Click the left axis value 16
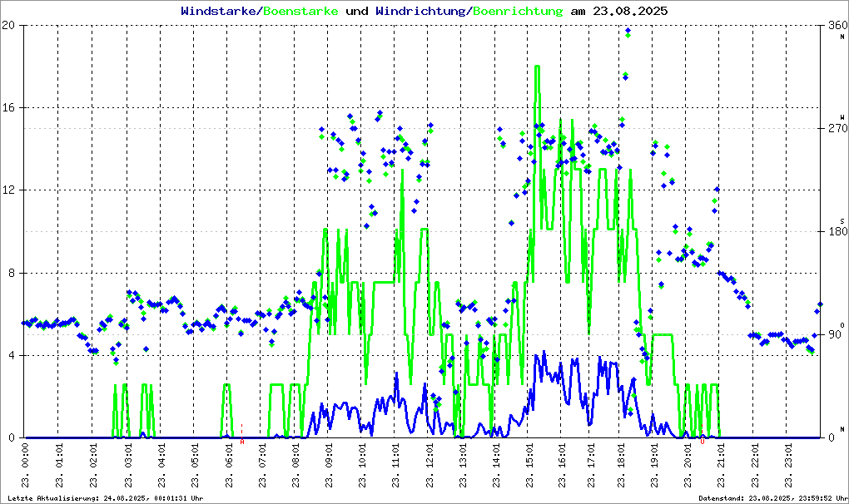Image resolution: width=849 pixels, height=504 pixels. click(8, 107)
